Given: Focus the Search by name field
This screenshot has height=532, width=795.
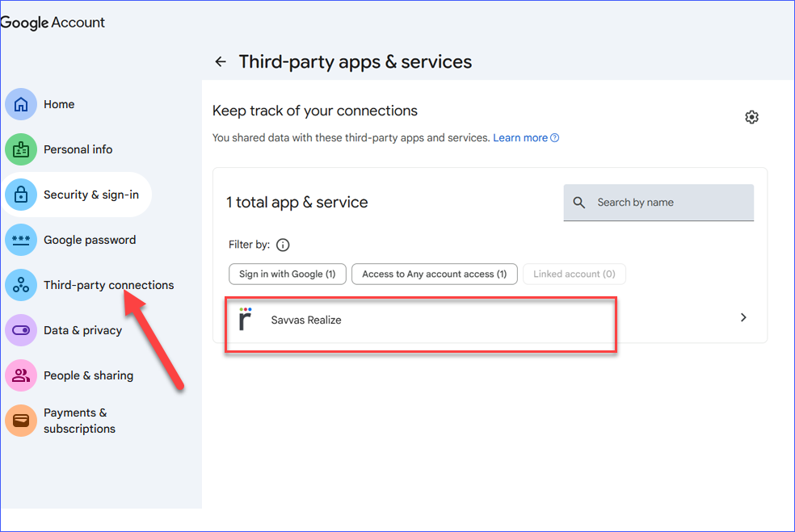Looking at the screenshot, I should [x=658, y=203].
